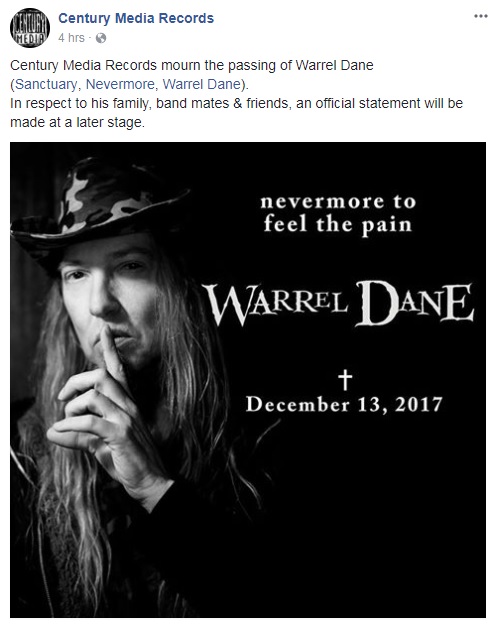Click the 'December 13, 2017' date in image

pos(344,405)
